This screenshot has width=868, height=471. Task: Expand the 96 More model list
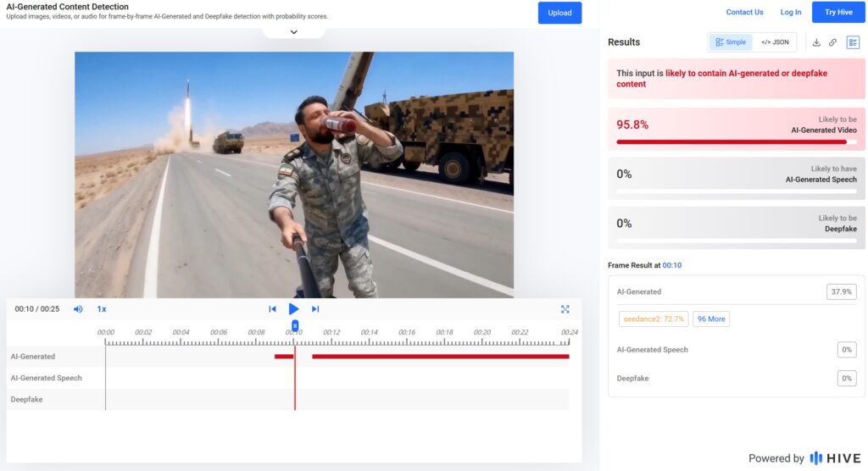[x=711, y=319]
